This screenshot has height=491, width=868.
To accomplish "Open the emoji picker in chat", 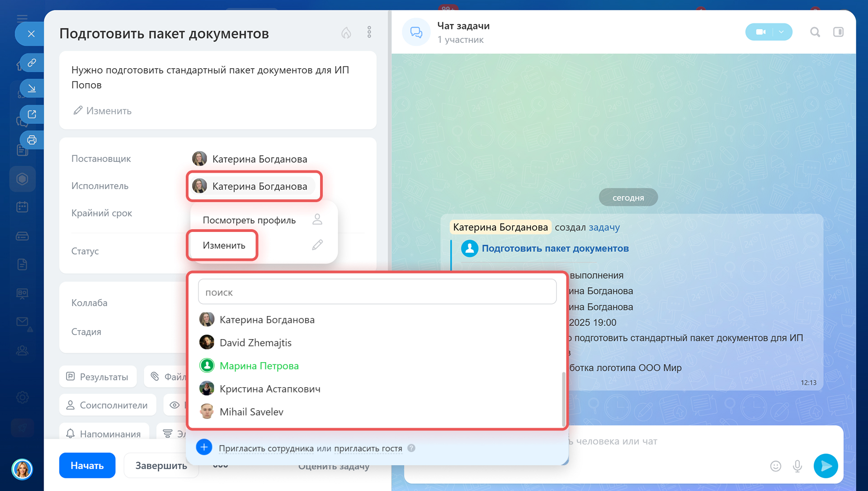I will click(775, 466).
